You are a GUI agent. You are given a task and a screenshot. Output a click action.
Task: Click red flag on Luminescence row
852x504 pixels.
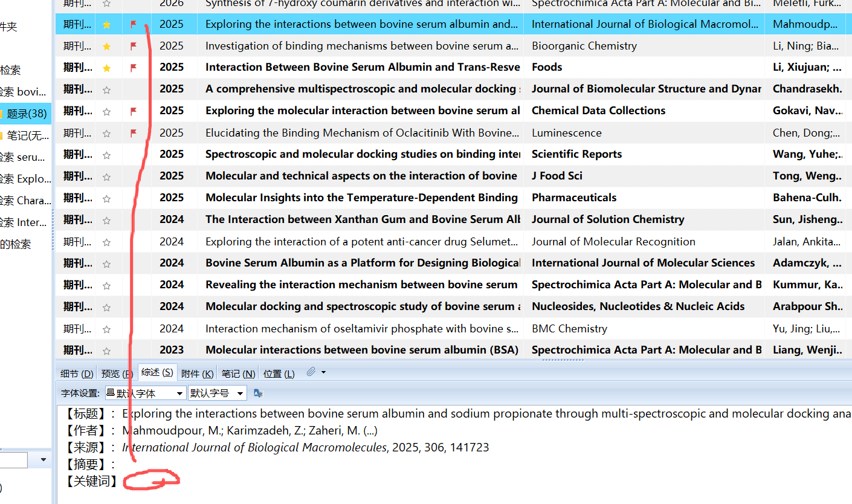point(134,133)
